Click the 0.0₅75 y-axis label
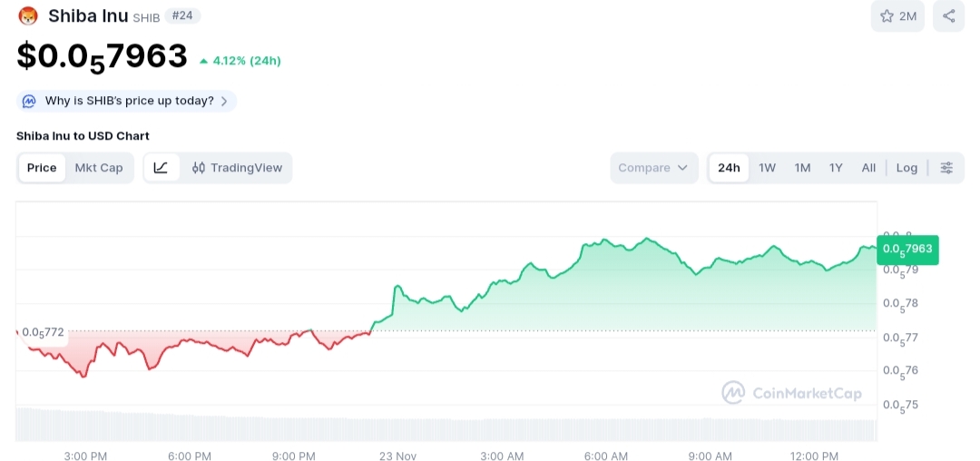 (901, 405)
